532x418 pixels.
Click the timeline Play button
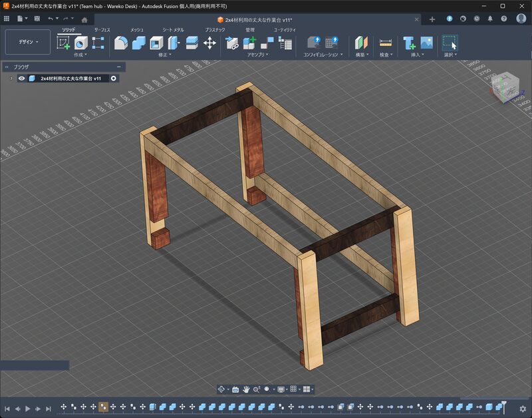pos(28,408)
